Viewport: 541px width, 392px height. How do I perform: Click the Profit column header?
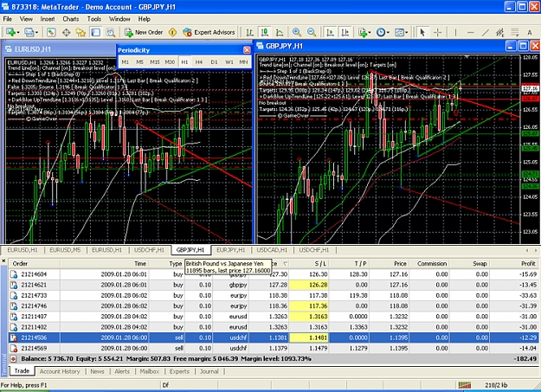515,264
